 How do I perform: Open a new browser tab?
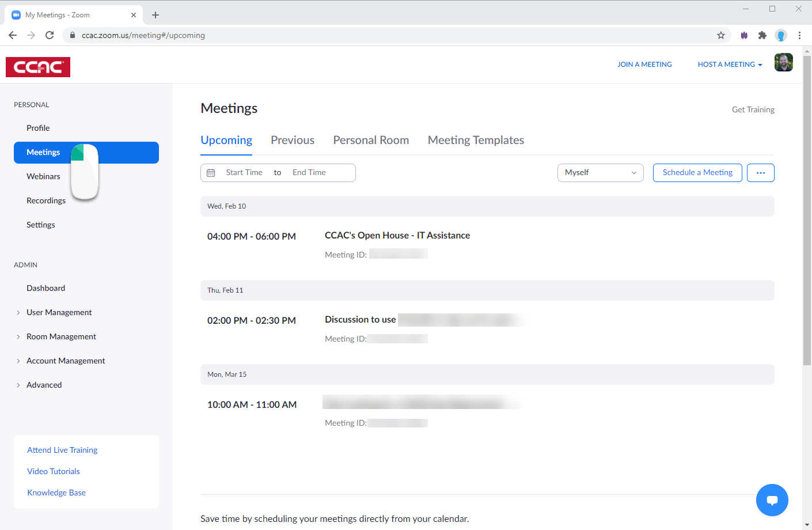tap(155, 15)
